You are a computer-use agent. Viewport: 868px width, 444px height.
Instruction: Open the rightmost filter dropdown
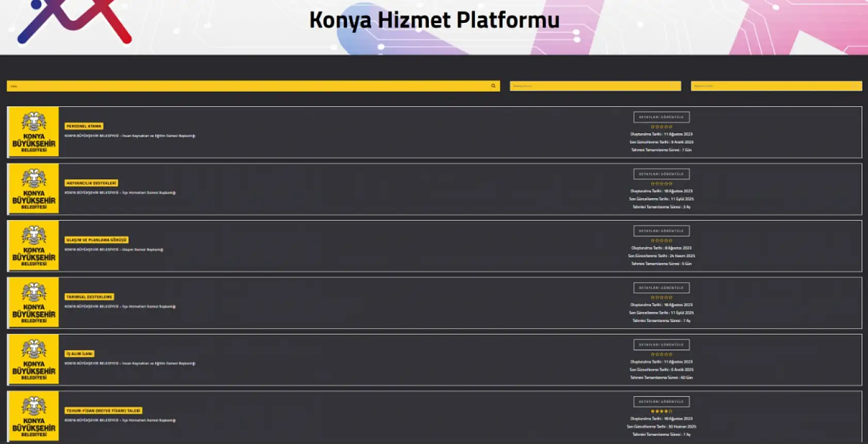coord(777,86)
